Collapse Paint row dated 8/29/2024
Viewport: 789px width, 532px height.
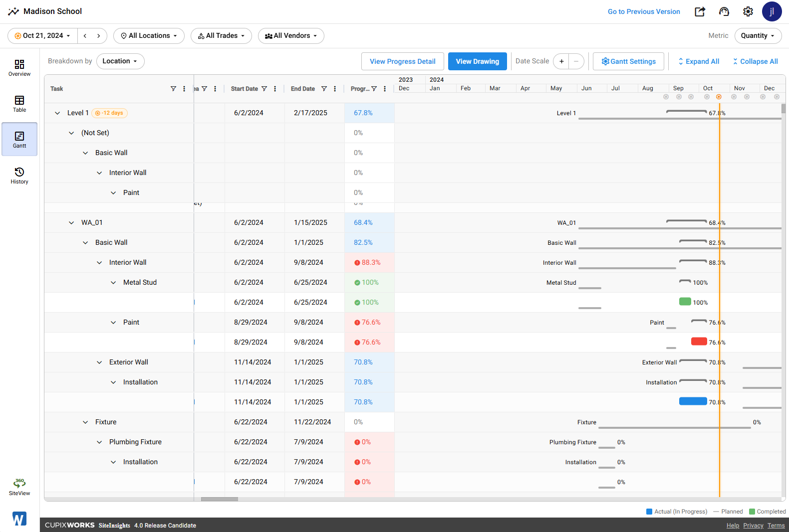[x=113, y=323]
